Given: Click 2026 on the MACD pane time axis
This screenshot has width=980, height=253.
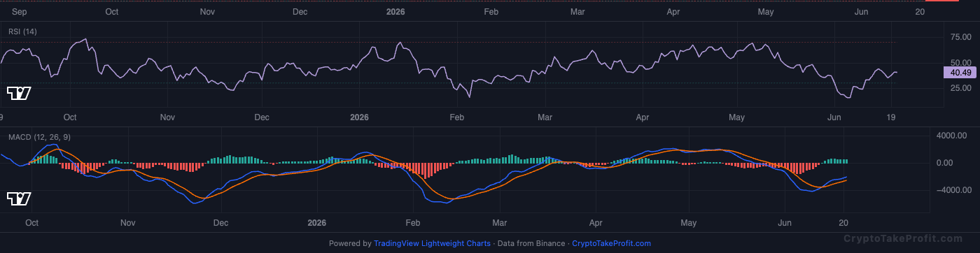Looking at the screenshot, I should click(317, 223).
